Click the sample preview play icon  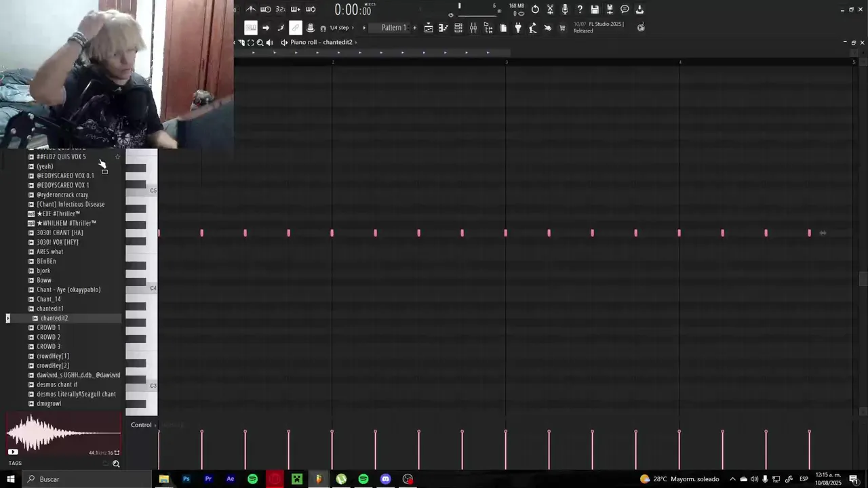13,452
